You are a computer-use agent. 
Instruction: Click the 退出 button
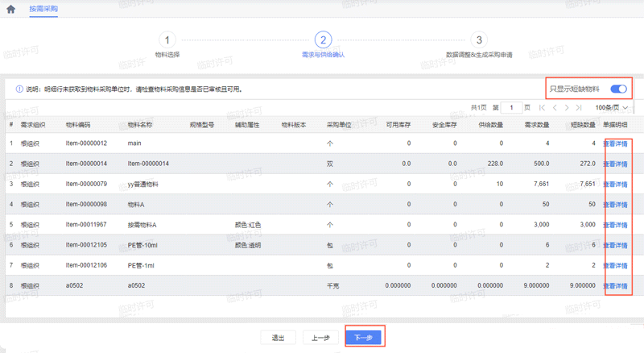[x=278, y=338]
